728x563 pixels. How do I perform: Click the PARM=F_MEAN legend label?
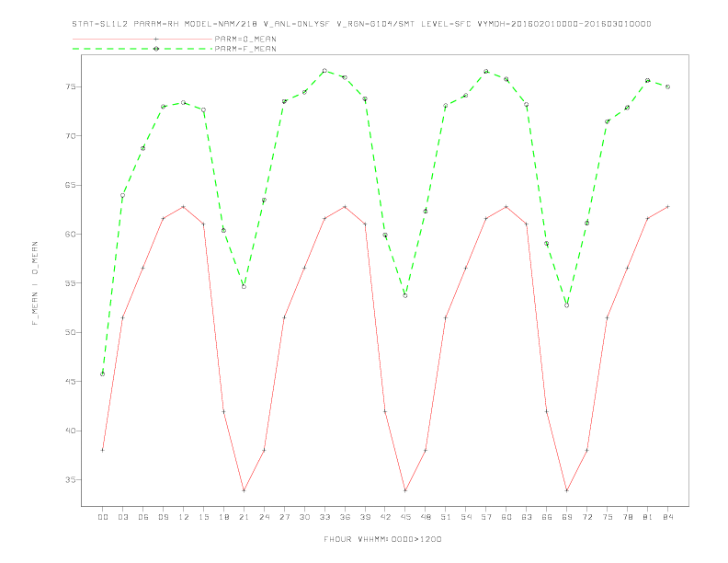(245, 49)
